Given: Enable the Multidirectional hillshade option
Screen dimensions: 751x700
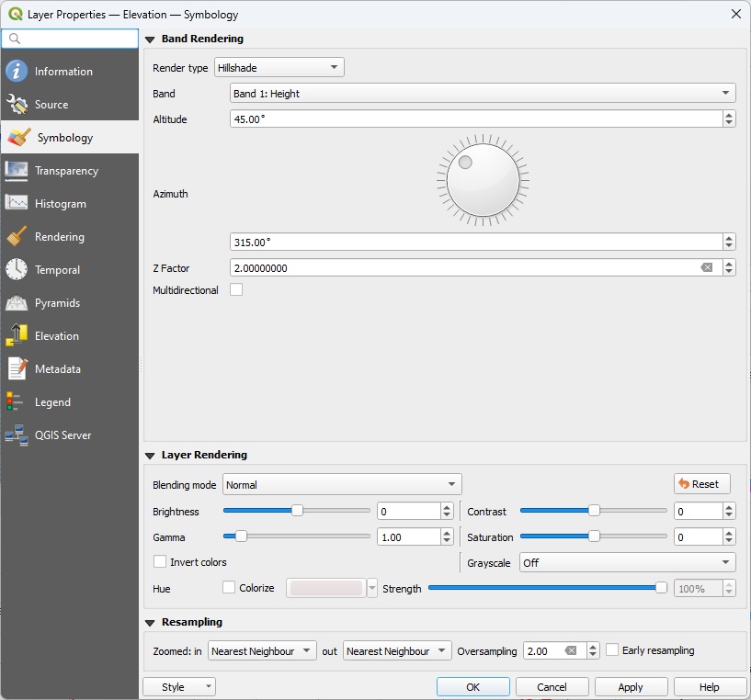Looking at the screenshot, I should [235, 288].
